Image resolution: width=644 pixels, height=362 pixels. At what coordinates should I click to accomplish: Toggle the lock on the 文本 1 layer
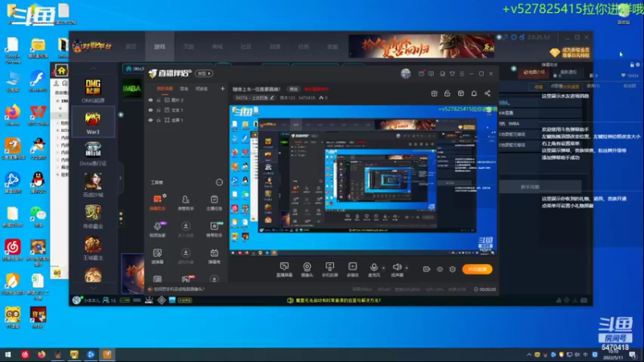[x=159, y=110]
